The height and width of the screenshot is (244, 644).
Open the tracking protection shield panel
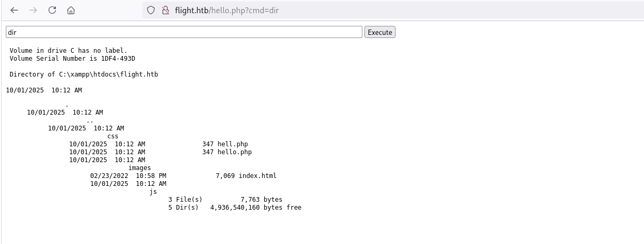pyautogui.click(x=151, y=10)
